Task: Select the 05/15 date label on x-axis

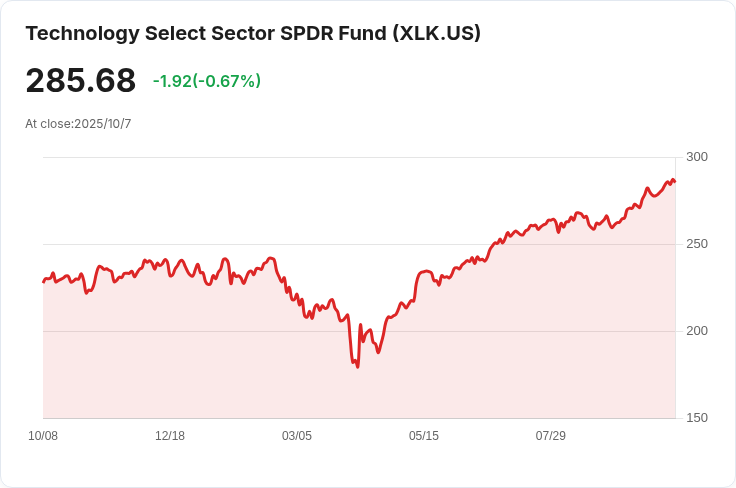Action: pos(424,436)
